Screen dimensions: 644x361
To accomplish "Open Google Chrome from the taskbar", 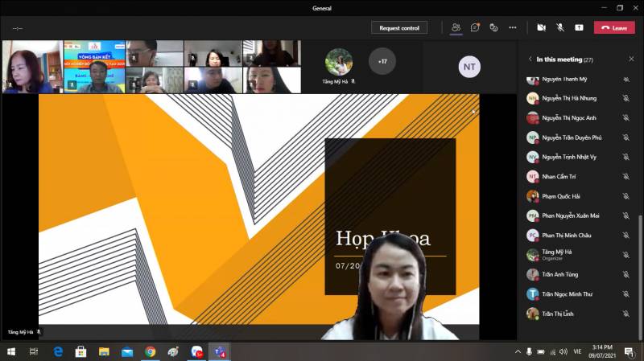I will pyautogui.click(x=150, y=352).
